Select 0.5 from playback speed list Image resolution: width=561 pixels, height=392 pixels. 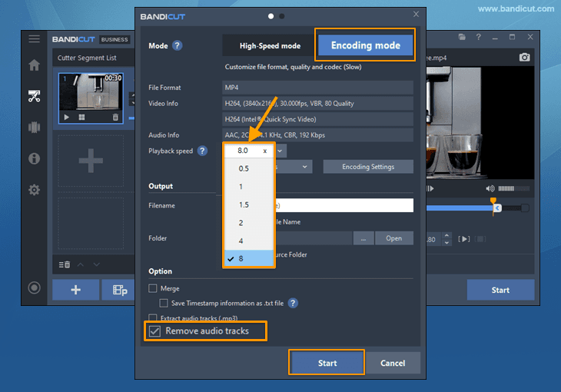[244, 168]
